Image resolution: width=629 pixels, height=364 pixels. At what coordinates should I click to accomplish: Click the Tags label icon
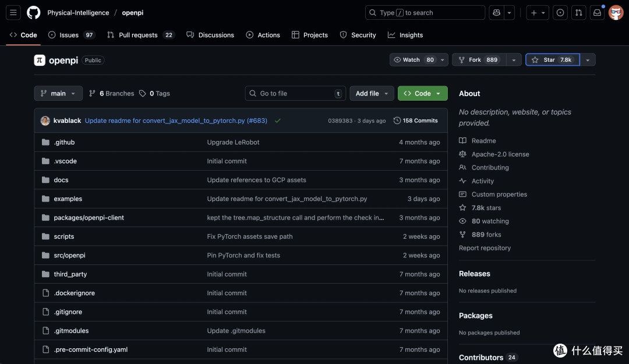[x=143, y=94]
